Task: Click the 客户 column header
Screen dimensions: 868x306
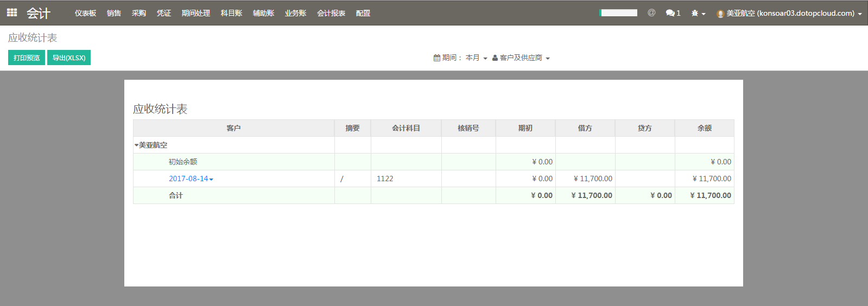Action: (234, 128)
